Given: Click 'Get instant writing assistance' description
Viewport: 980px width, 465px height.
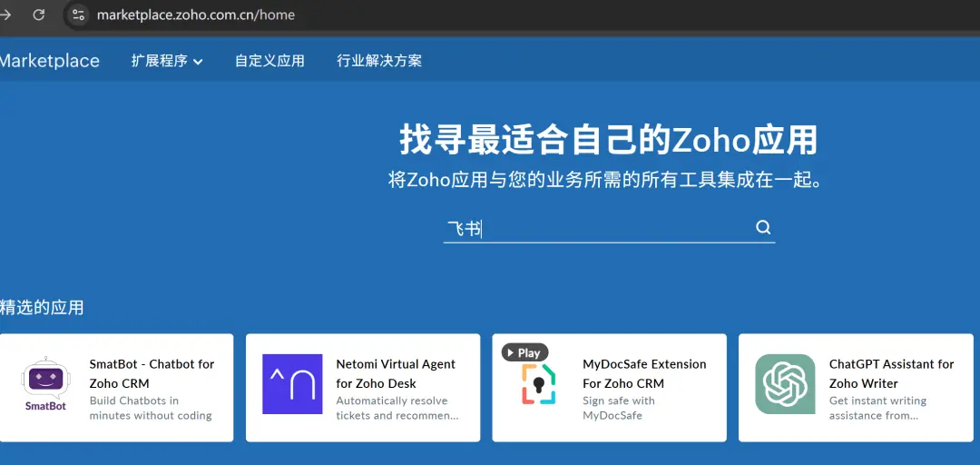Looking at the screenshot, I should pyautogui.click(x=877, y=408).
